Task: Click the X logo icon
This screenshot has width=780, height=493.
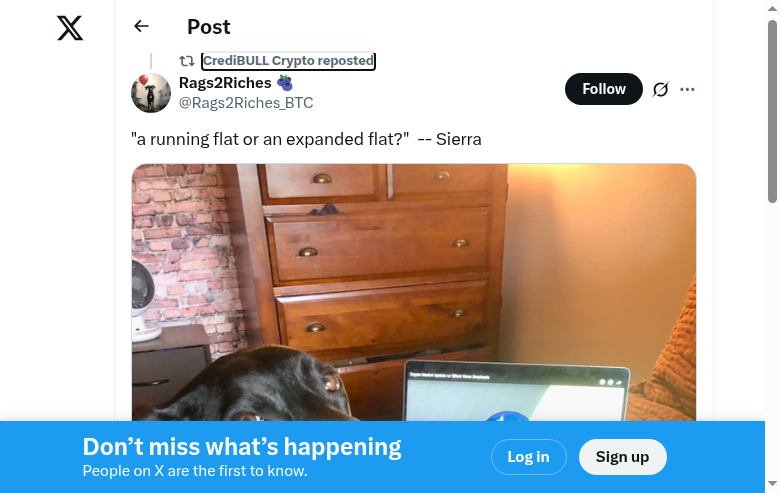Action: (x=70, y=28)
